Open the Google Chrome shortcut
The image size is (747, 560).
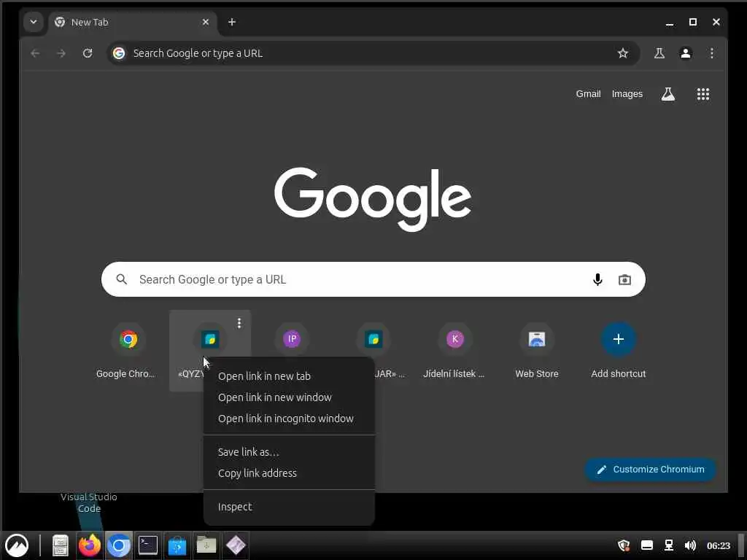(128, 351)
